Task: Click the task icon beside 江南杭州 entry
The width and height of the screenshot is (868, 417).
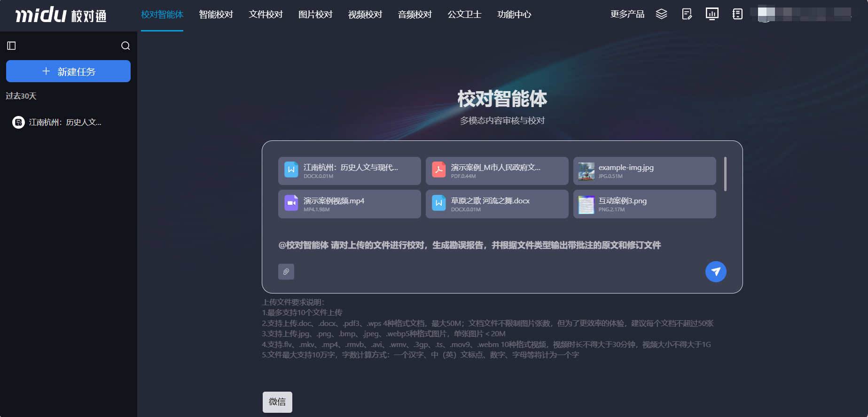Action: 18,123
